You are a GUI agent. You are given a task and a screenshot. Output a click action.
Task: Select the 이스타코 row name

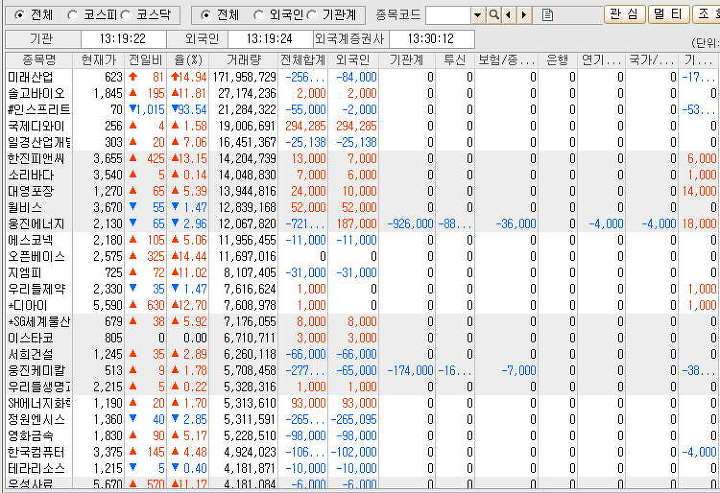click(30, 338)
